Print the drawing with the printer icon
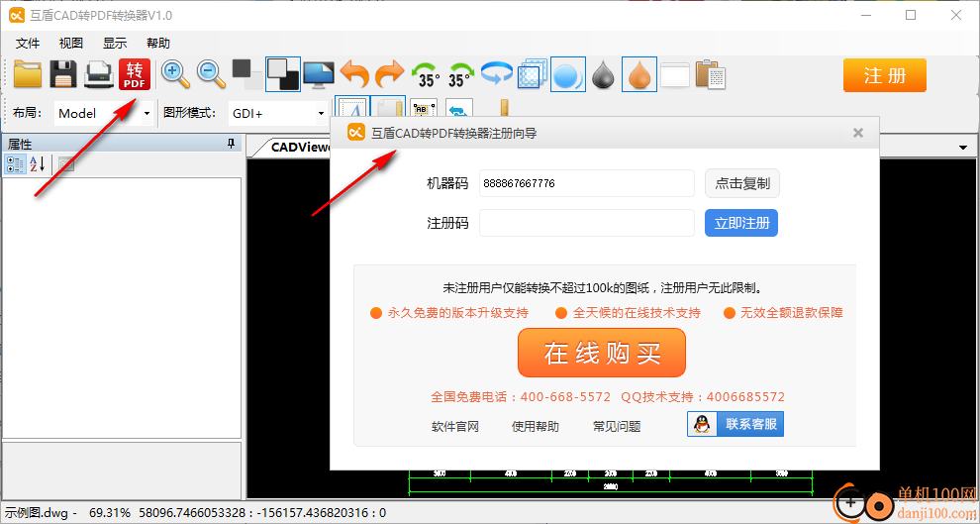The width and height of the screenshot is (980, 524). [x=99, y=74]
